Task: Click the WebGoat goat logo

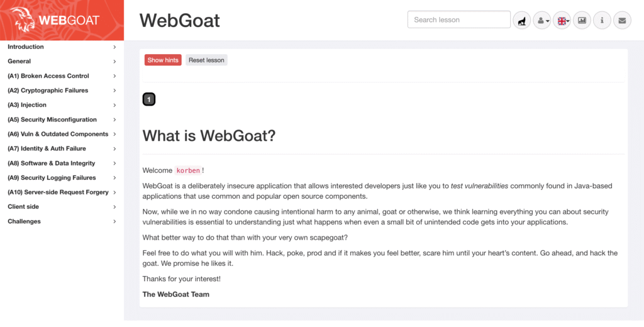Action: [x=23, y=19]
